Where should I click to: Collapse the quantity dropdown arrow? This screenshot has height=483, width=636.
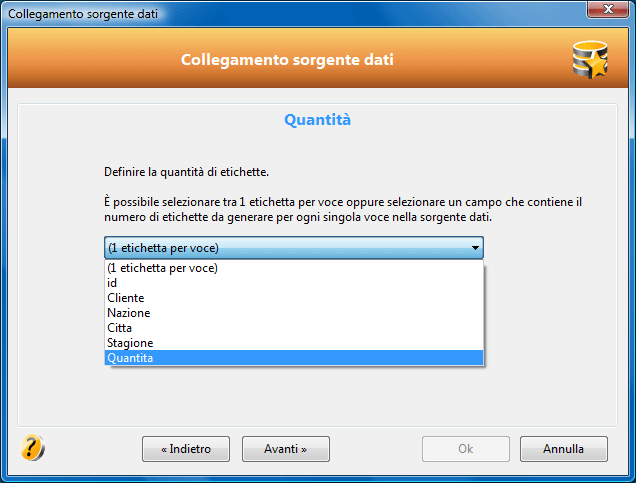[x=475, y=248]
